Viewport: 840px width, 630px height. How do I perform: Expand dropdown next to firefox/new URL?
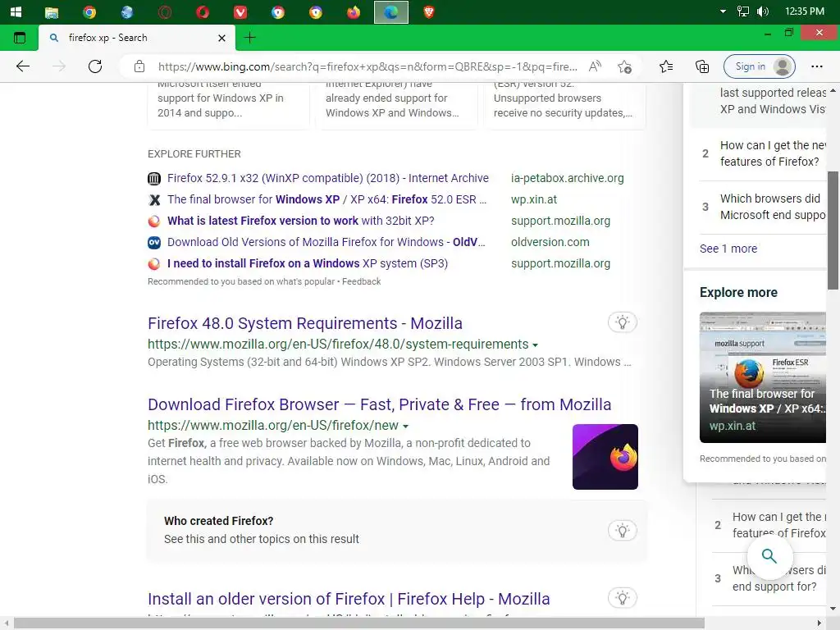[405, 427]
